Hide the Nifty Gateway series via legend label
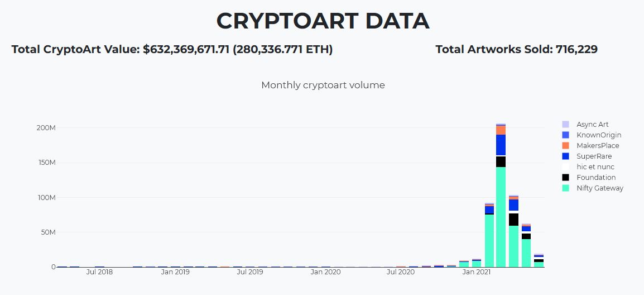The width and height of the screenshot is (644, 295). click(x=599, y=188)
